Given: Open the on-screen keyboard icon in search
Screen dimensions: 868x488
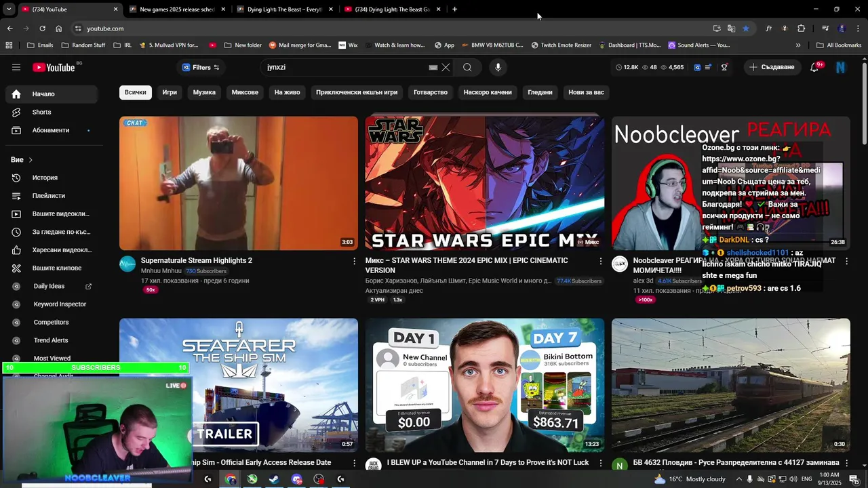Looking at the screenshot, I should point(433,67).
